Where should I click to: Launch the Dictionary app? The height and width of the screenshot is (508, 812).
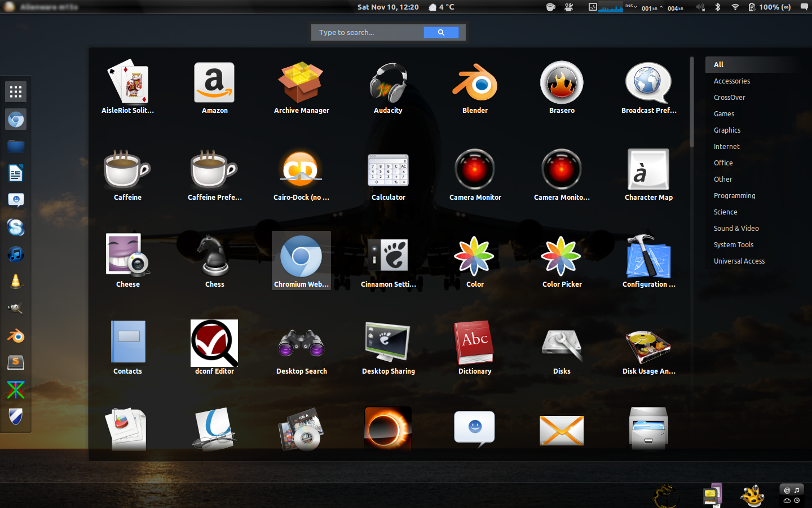click(475, 348)
